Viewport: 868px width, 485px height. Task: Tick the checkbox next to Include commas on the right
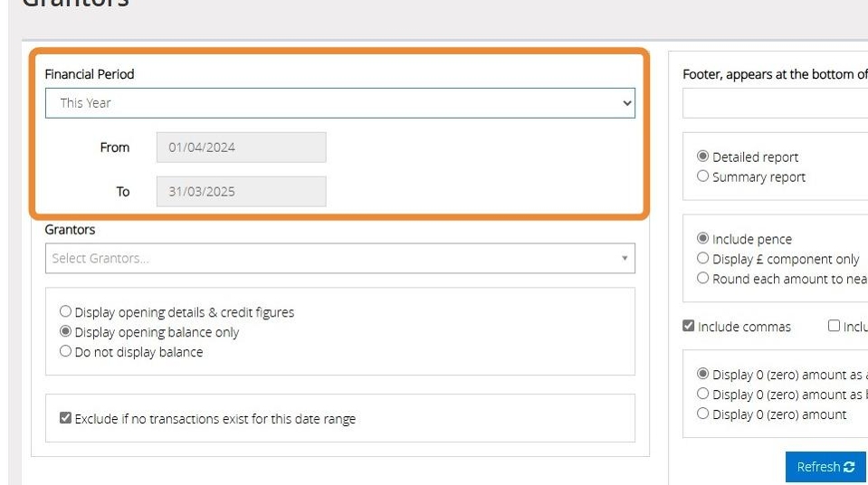click(x=834, y=326)
